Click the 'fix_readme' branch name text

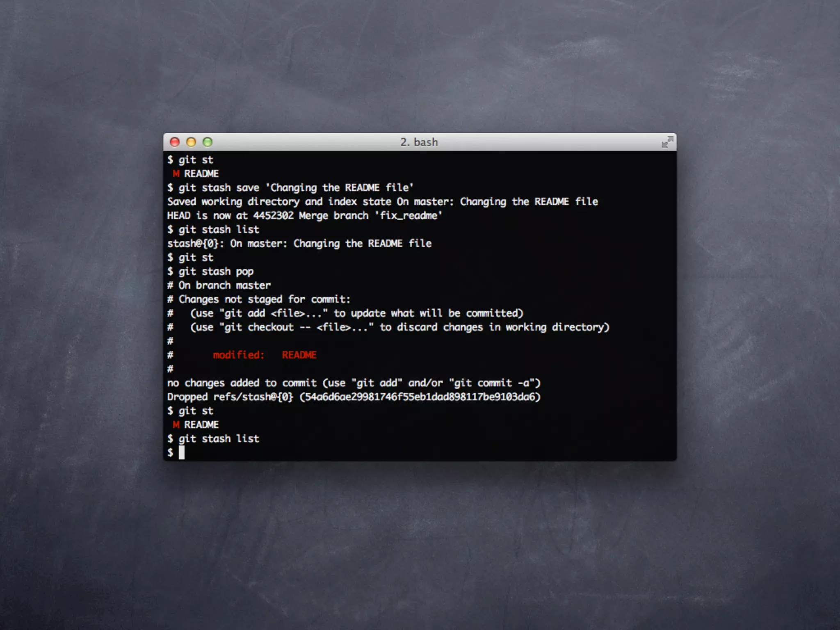(x=409, y=216)
